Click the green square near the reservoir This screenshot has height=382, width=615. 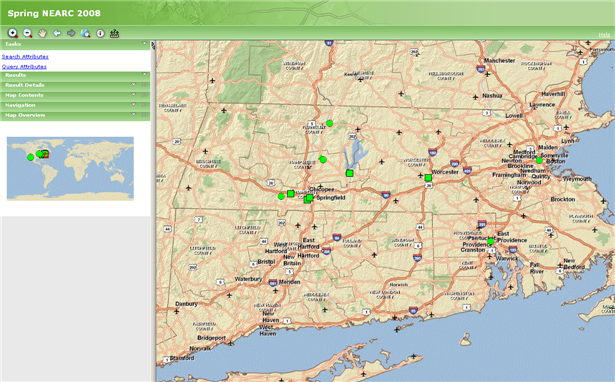point(349,173)
